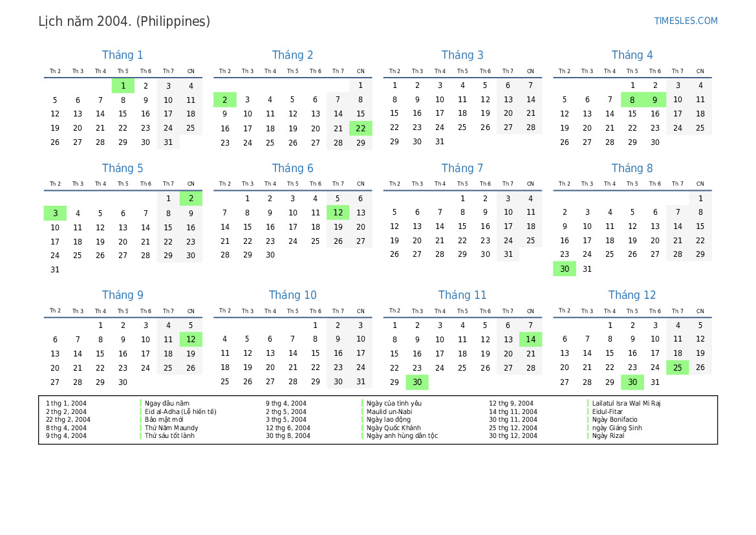
Task: Click the Lịch năm 2004 page title
Action: click(124, 21)
